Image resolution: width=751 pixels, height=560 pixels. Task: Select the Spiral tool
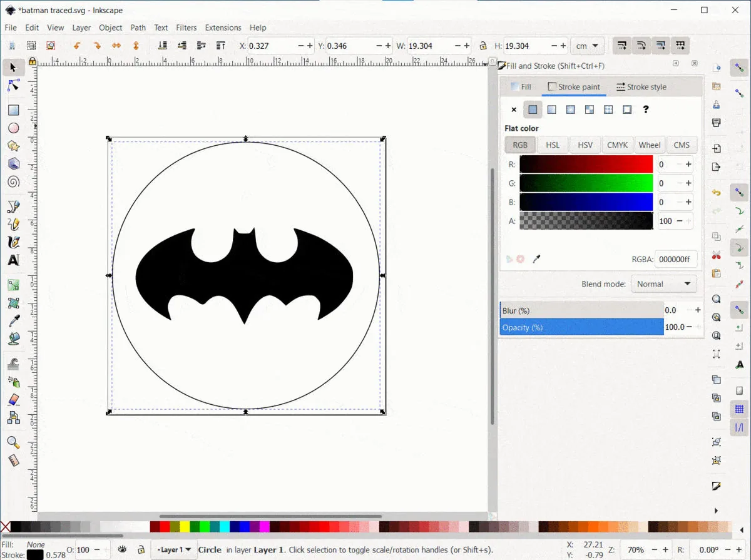pos(13,182)
